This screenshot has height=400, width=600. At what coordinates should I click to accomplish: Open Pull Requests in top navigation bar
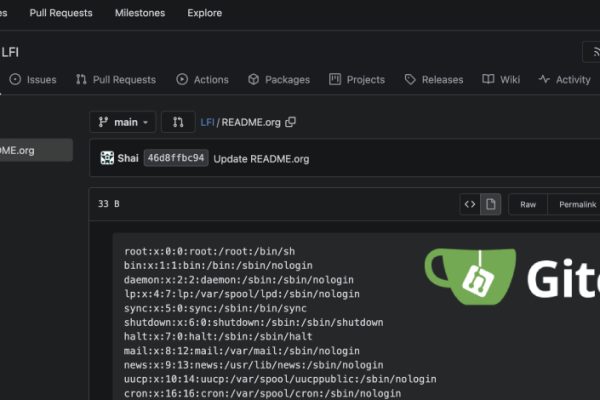(x=61, y=13)
